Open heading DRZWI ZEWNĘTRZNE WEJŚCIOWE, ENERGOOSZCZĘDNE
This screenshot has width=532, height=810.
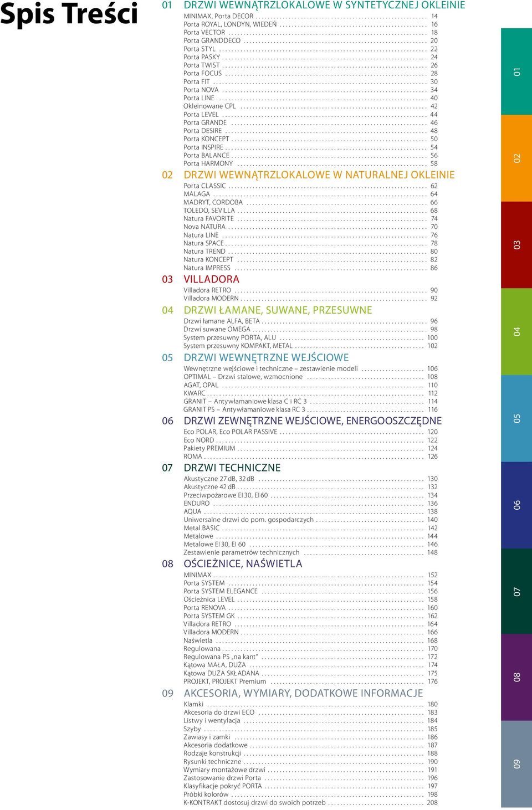coord(313,421)
